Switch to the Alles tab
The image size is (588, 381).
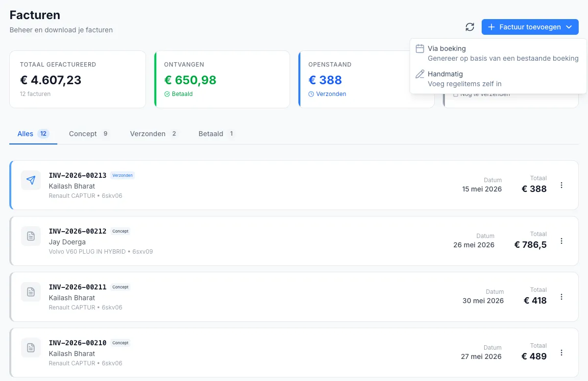(x=33, y=134)
